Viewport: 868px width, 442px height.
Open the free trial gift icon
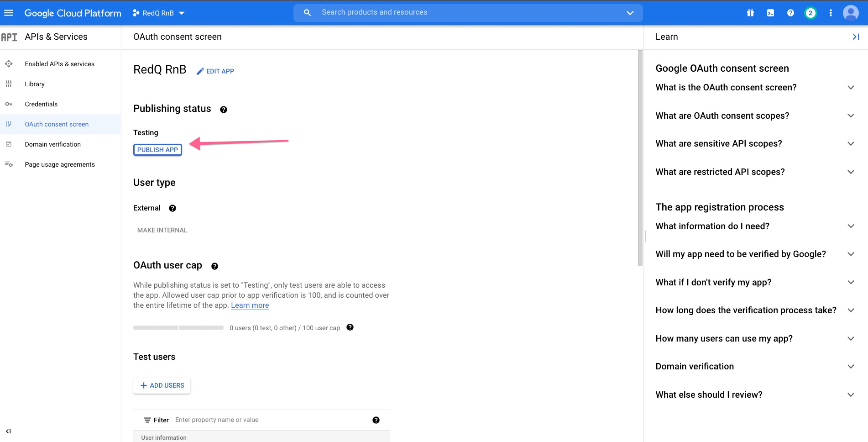coord(750,13)
